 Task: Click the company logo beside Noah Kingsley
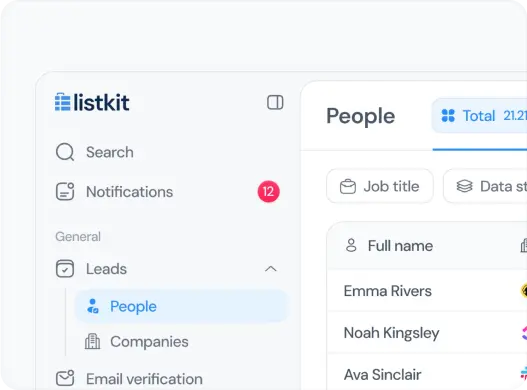click(524, 333)
